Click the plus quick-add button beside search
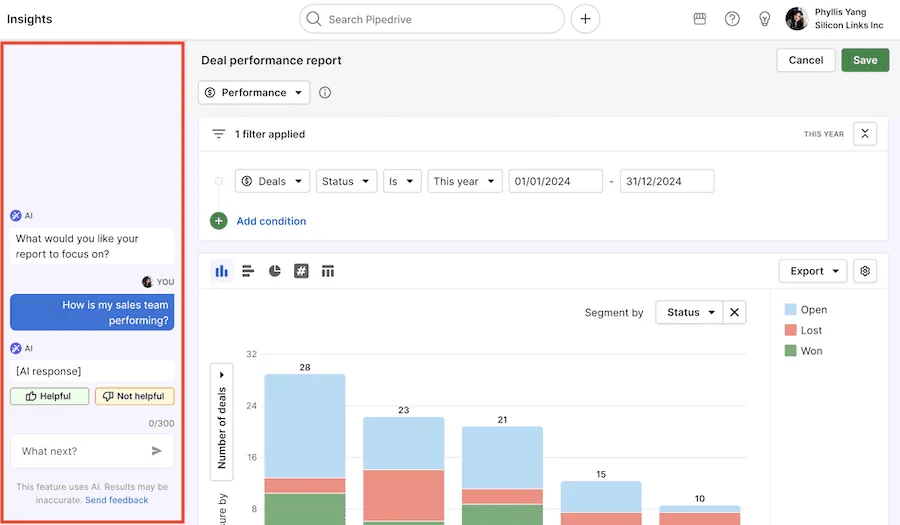 (x=585, y=19)
